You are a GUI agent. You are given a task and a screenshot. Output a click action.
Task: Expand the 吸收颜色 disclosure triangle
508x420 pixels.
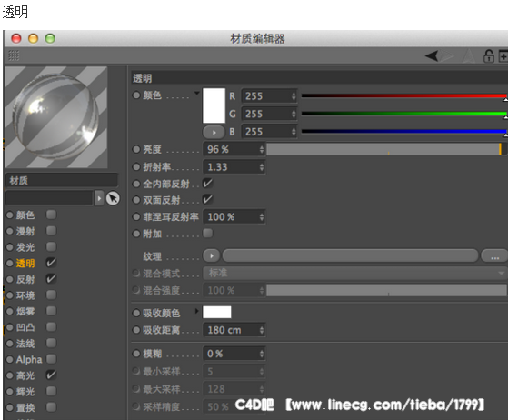click(196, 312)
